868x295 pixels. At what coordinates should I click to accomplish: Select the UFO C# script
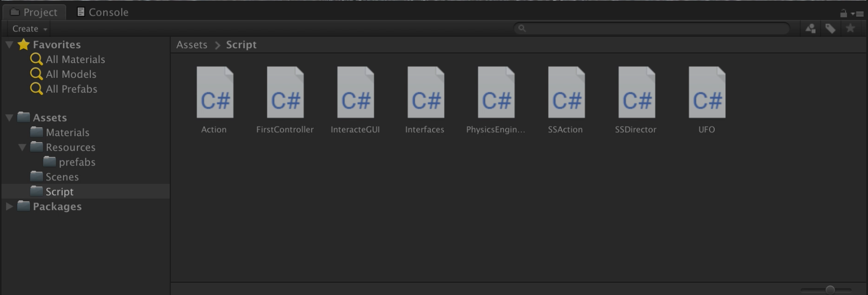coord(707,92)
